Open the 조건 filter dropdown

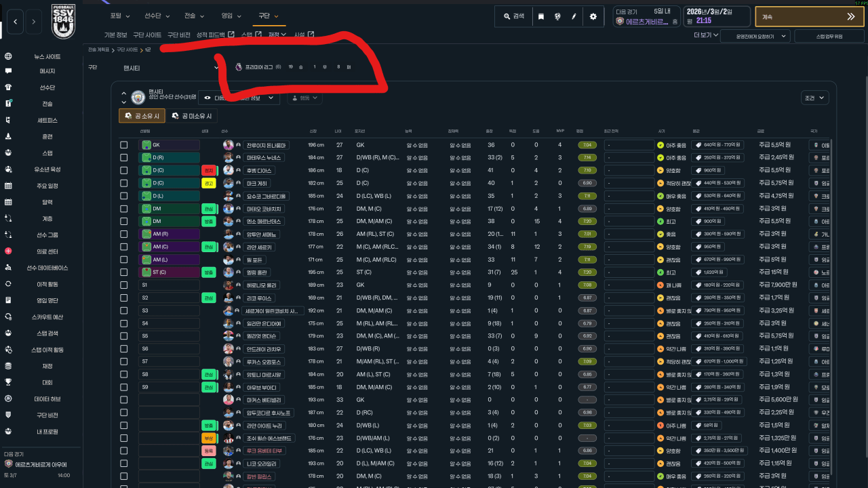coord(814,98)
